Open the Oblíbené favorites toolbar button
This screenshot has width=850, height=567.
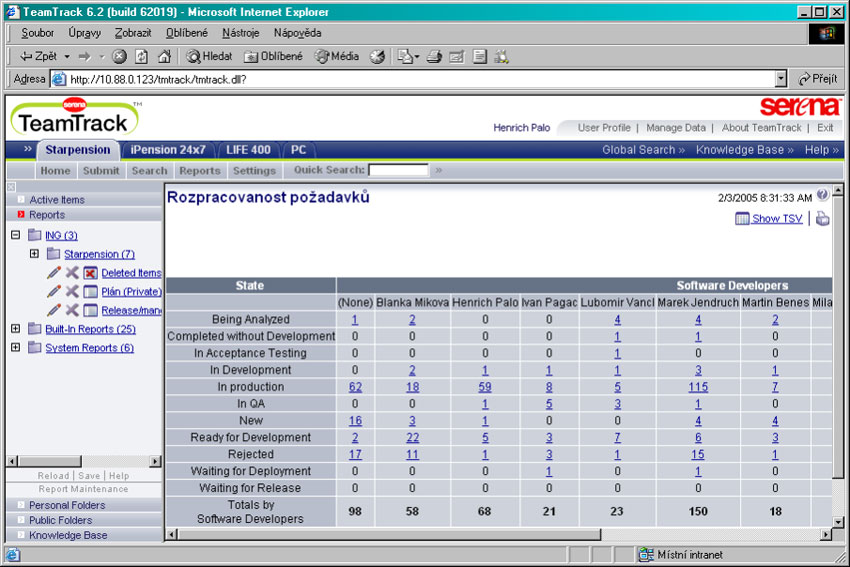(x=273, y=56)
